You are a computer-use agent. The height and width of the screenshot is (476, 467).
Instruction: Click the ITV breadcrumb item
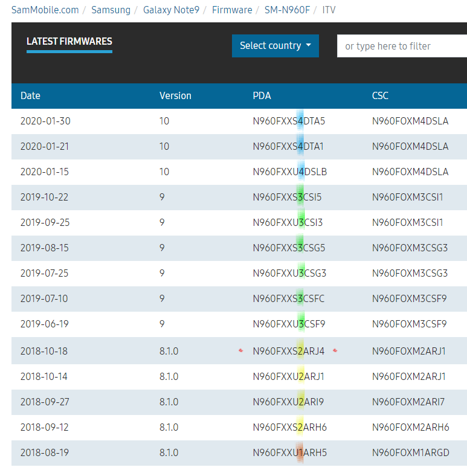pyautogui.click(x=329, y=10)
